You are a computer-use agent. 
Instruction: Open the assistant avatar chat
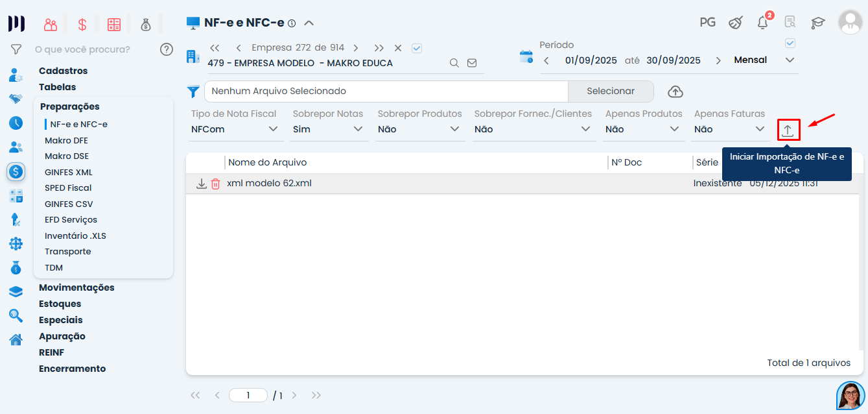850,395
